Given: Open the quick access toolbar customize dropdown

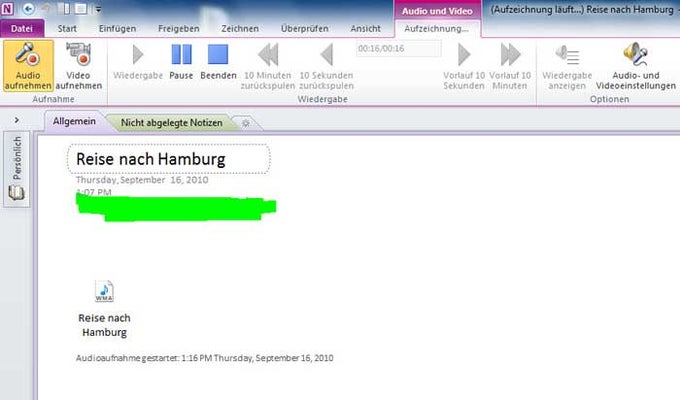Looking at the screenshot, I should (98, 9).
